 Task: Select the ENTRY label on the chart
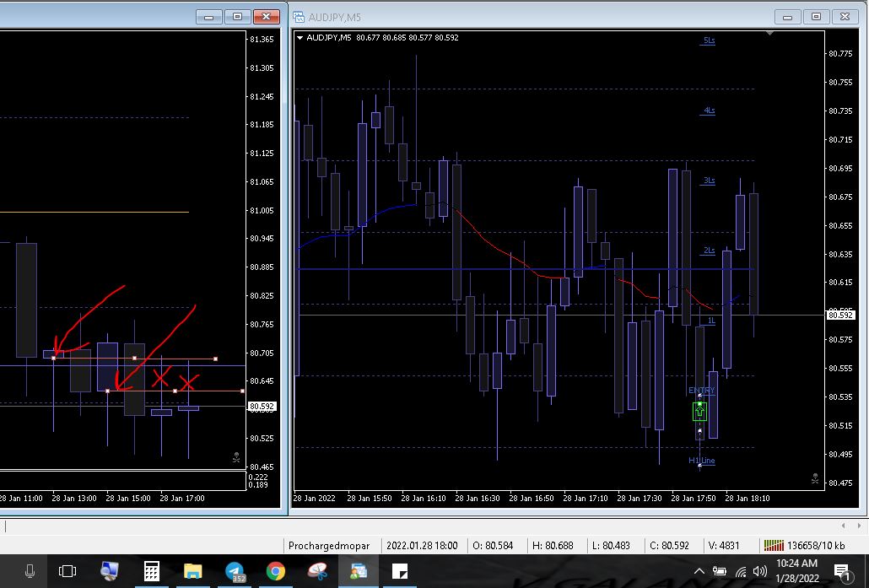[701, 391]
